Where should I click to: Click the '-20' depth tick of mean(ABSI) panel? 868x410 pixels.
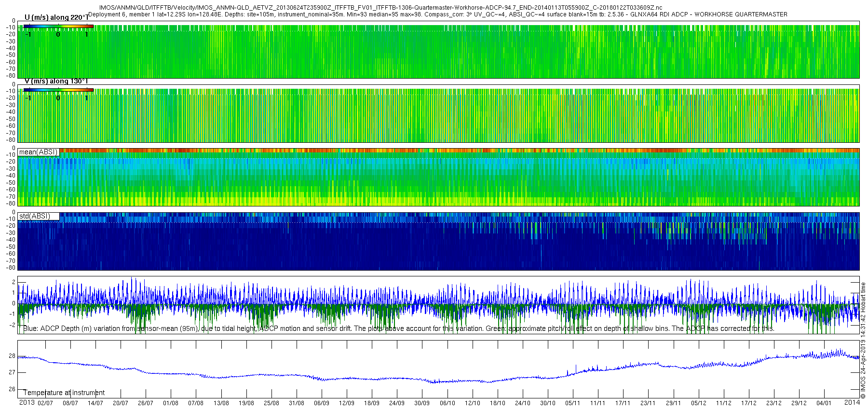tap(11, 162)
